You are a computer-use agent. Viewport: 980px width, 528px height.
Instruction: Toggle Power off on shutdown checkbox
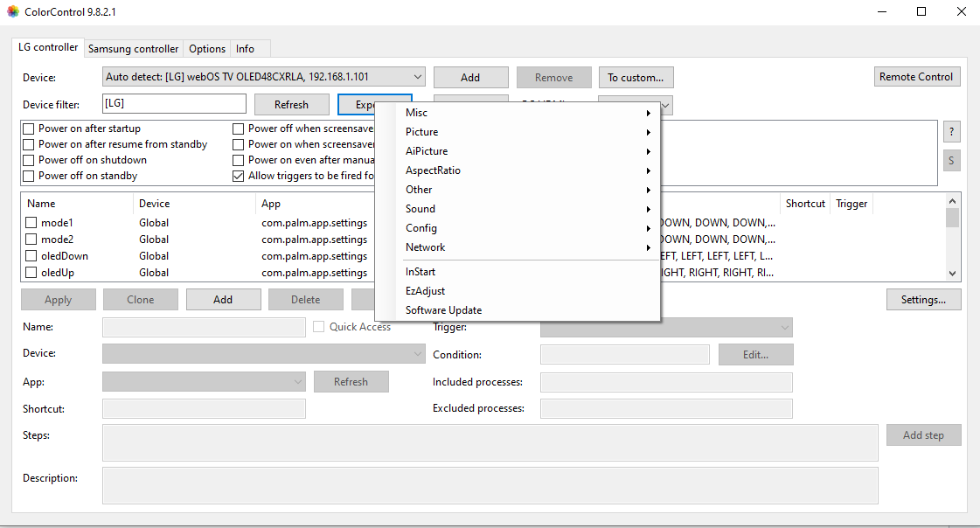coord(29,160)
